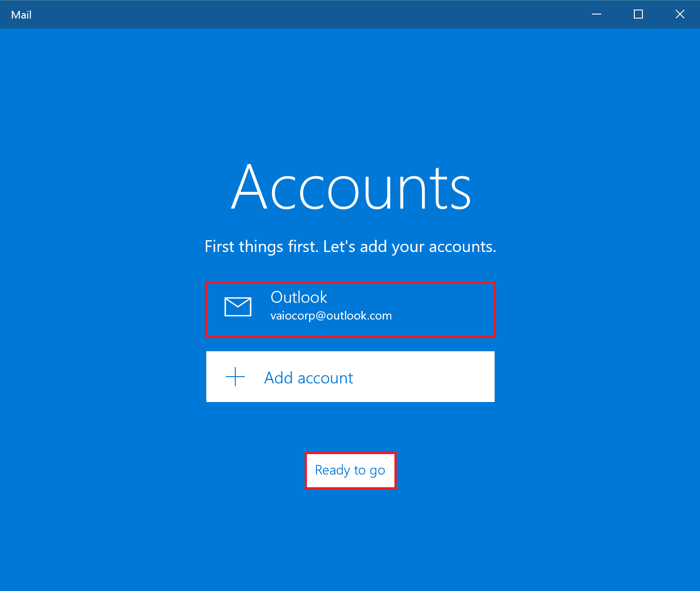Screen dimensions: 700x591
Task: Minimize the Mail window
Action: [597, 15]
